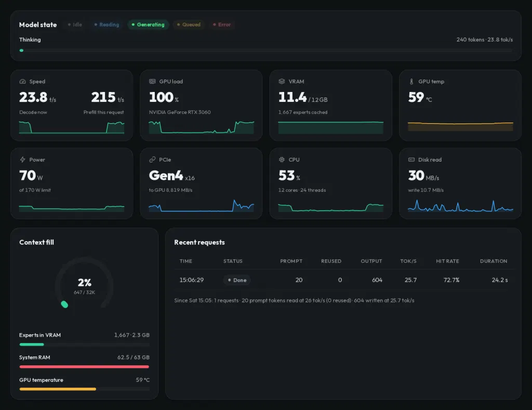Click the PCIe link icon
Image resolution: width=532 pixels, height=410 pixels.
152,160
